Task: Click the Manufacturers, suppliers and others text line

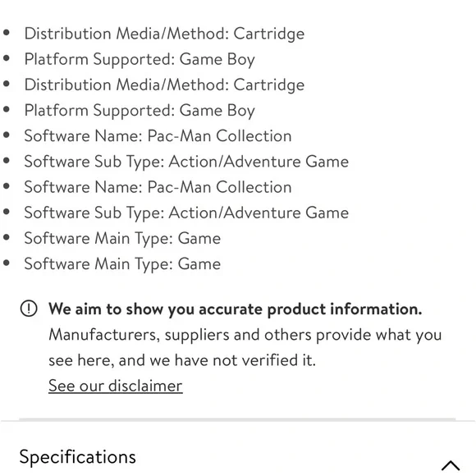Action: click(x=245, y=335)
